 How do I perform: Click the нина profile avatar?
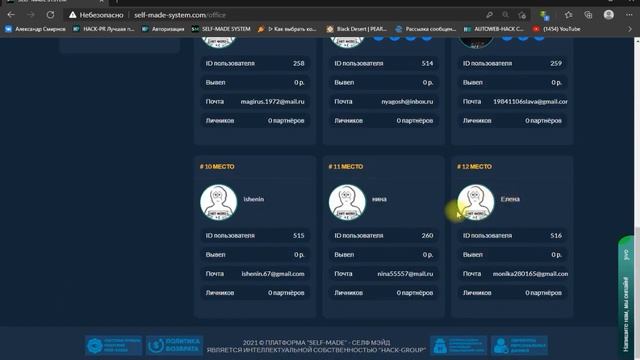pos(347,202)
